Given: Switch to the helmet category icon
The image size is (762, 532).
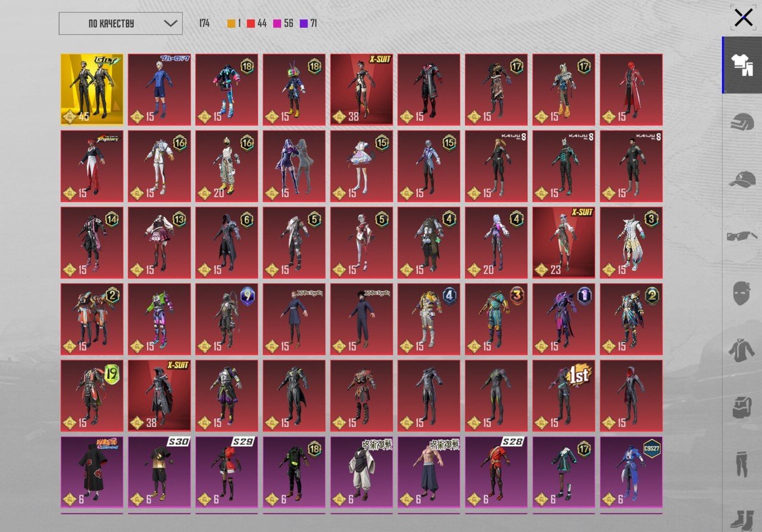Looking at the screenshot, I should (x=742, y=122).
